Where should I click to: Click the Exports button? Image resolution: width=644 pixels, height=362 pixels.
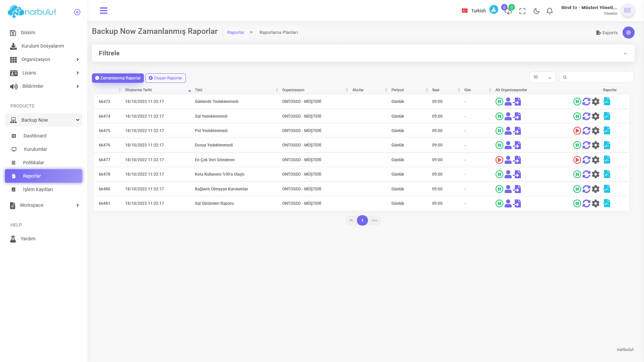(607, 33)
